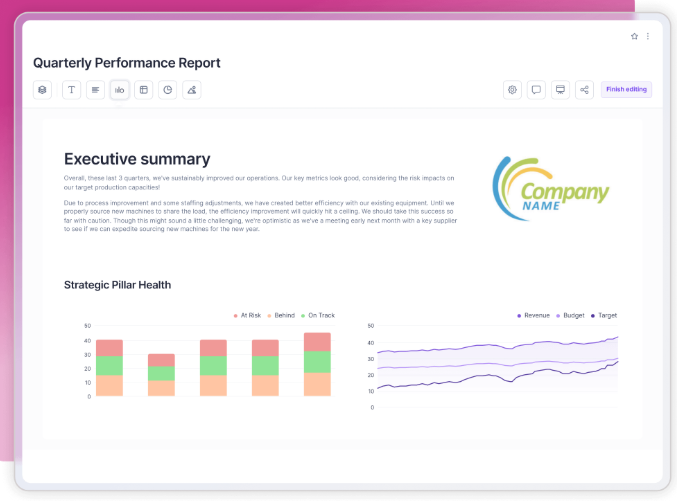Image resolution: width=677 pixels, height=501 pixels.
Task: Open the three-dot more options menu
Action: [x=648, y=36]
